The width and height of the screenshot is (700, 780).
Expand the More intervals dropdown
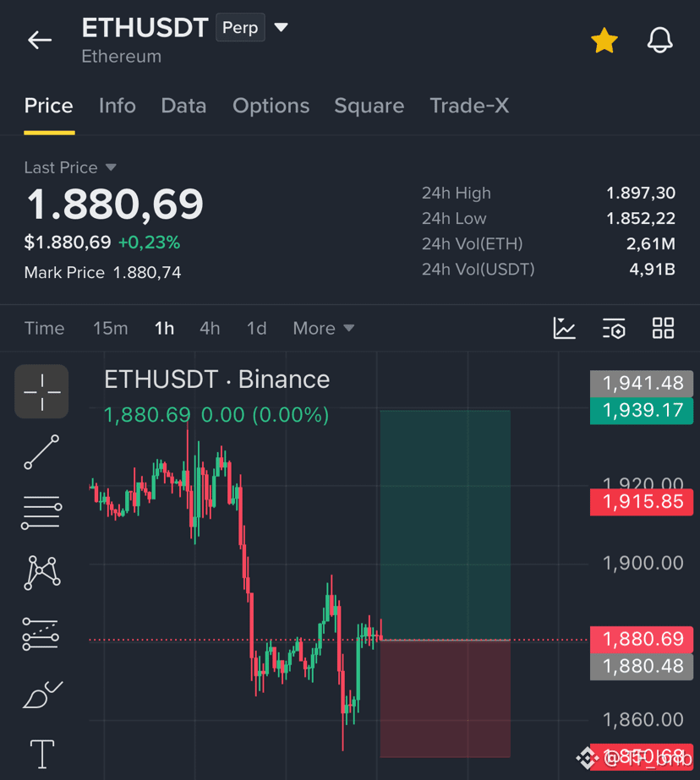point(324,329)
